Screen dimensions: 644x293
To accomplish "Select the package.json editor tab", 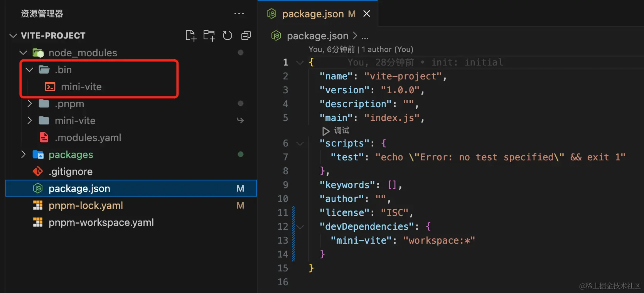I will (318, 14).
